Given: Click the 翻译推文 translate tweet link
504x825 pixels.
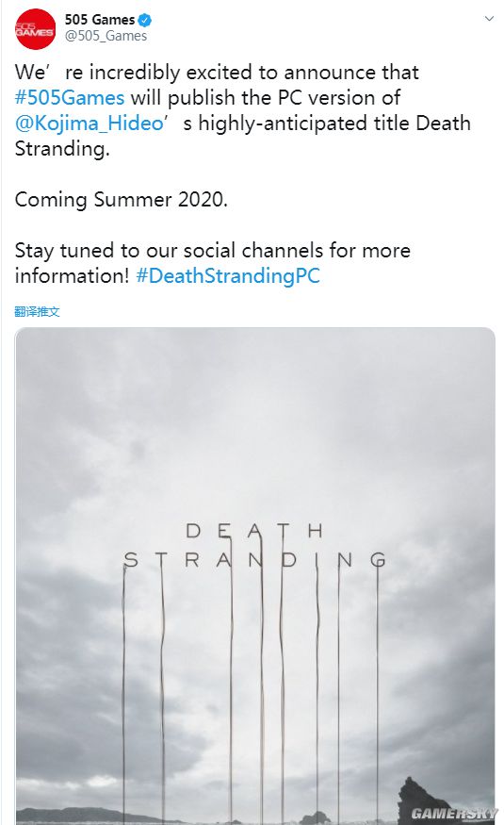Looking at the screenshot, I should [x=37, y=312].
